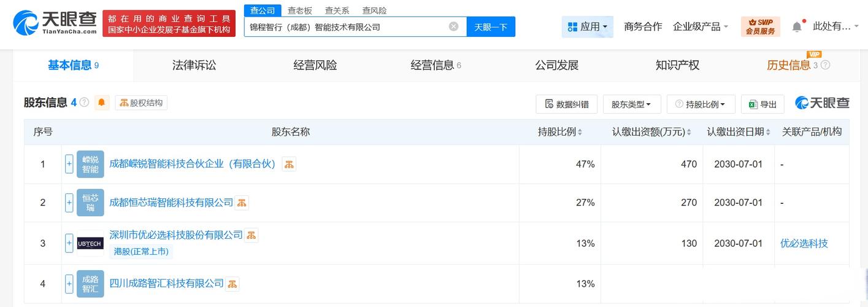868x307 pixels.
Task: Open equity structure icon for 四川成路智汇科技有限公司
Action: (x=232, y=284)
